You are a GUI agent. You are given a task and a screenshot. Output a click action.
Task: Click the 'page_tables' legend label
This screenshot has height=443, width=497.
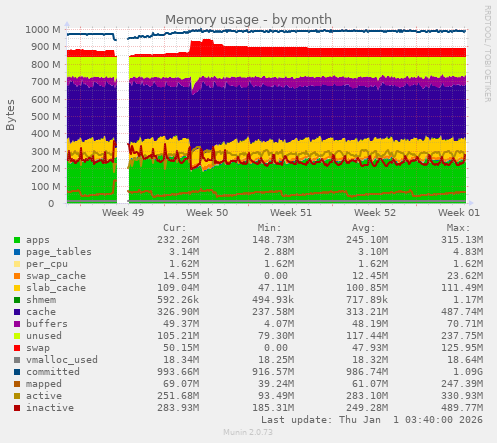coord(59,252)
